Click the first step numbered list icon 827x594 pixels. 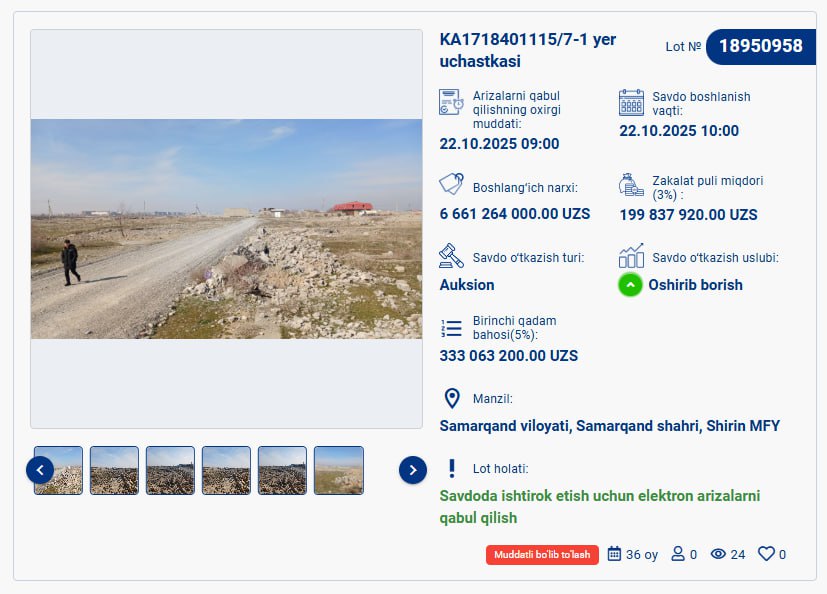(451, 328)
